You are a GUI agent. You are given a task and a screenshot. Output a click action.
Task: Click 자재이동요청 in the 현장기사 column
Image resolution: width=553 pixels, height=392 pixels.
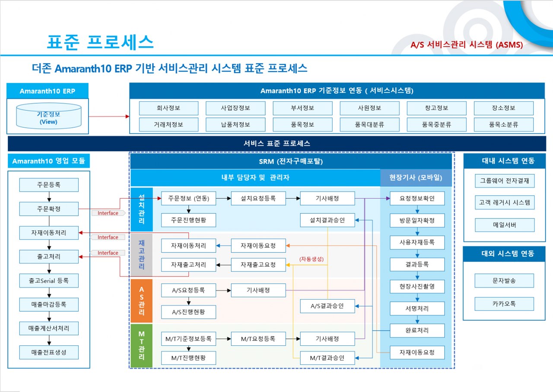tap(417, 352)
